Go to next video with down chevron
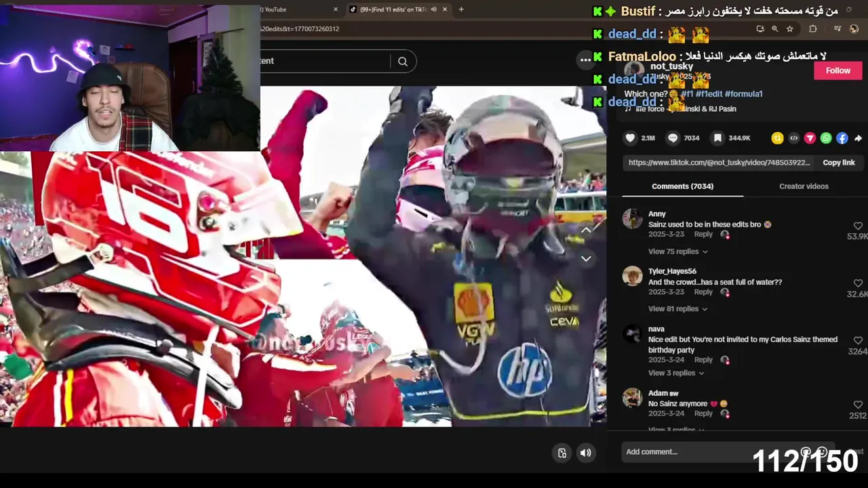 coord(586,258)
